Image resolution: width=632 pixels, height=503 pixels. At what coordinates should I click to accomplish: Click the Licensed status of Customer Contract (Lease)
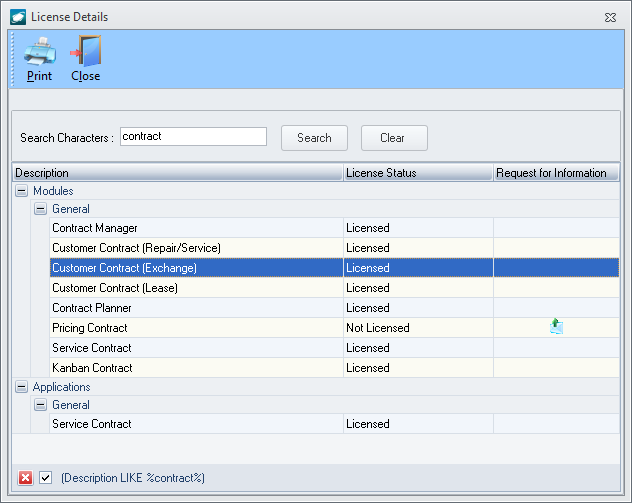pos(418,288)
